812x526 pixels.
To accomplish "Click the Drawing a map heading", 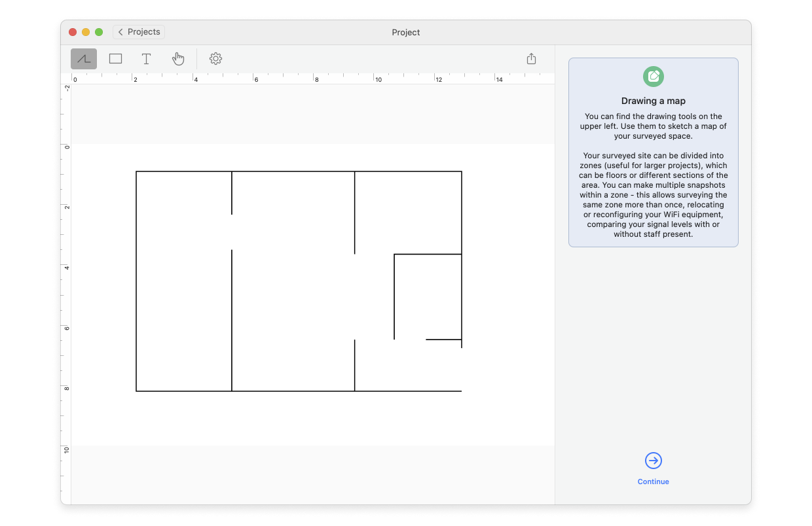I will click(x=653, y=101).
